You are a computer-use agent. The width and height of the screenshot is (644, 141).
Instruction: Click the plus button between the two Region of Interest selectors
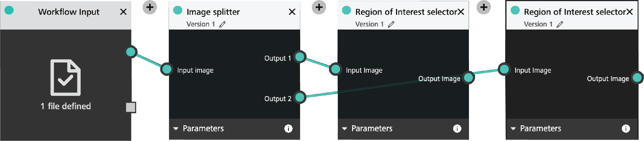(484, 8)
